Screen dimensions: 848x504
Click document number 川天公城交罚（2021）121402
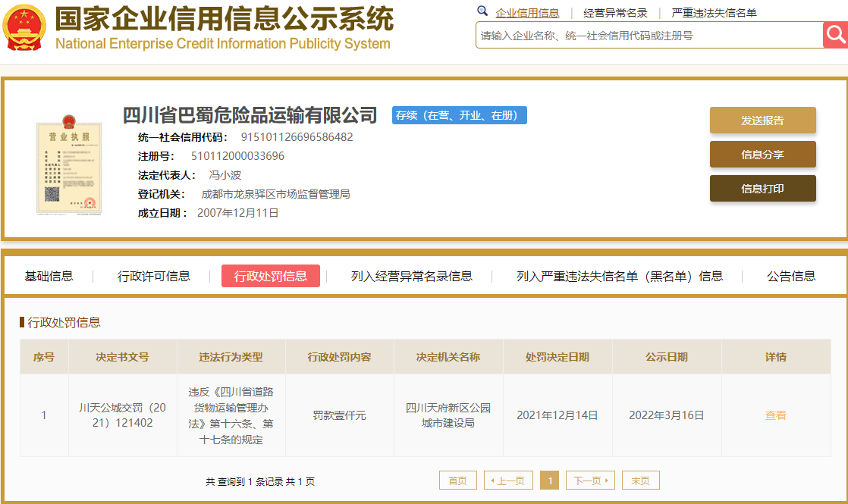click(x=122, y=415)
